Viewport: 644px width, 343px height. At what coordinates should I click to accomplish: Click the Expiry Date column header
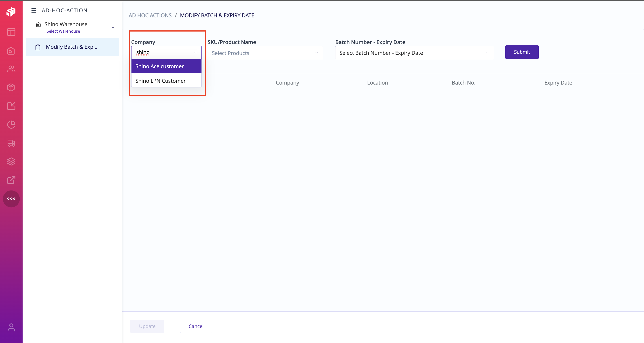click(x=558, y=83)
